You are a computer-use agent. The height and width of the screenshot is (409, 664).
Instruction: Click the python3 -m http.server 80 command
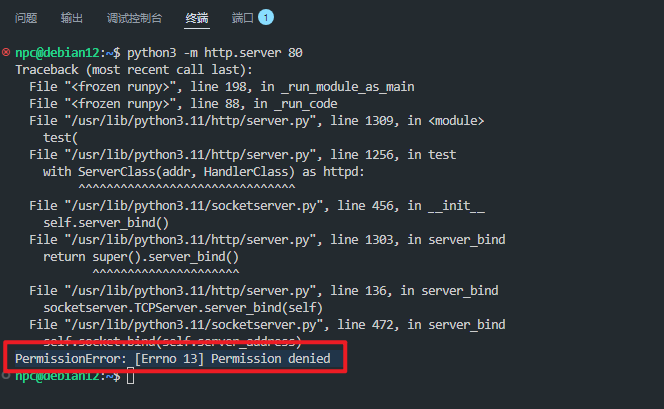tap(215, 53)
